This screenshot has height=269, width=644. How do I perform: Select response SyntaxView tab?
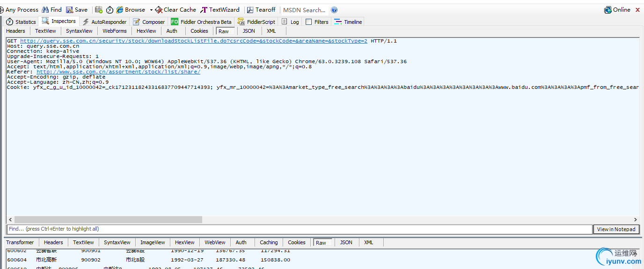point(117,242)
